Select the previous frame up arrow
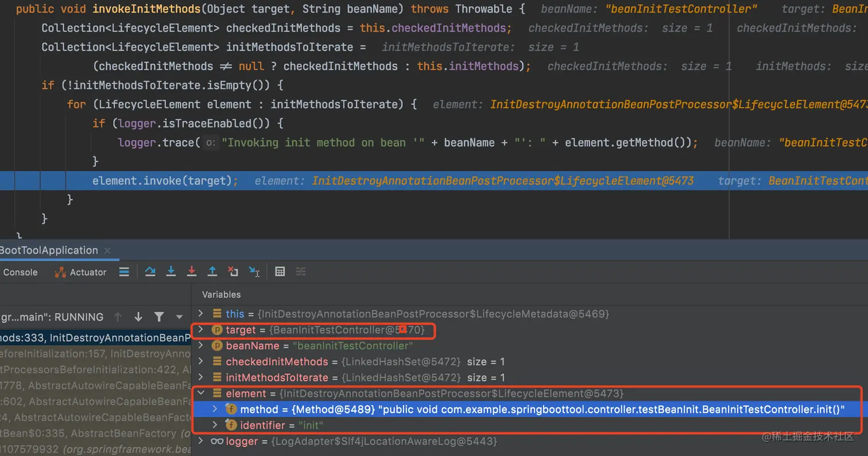 [x=118, y=316]
